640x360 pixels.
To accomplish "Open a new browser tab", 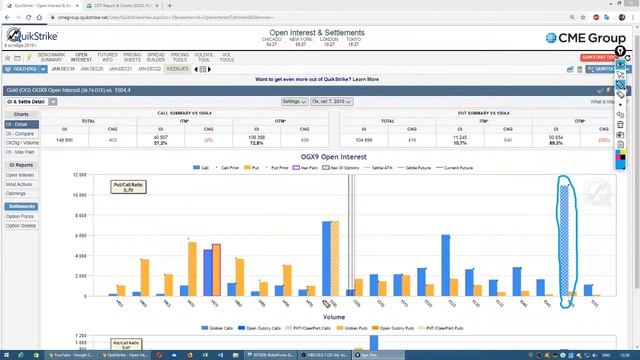I will click(x=169, y=6).
